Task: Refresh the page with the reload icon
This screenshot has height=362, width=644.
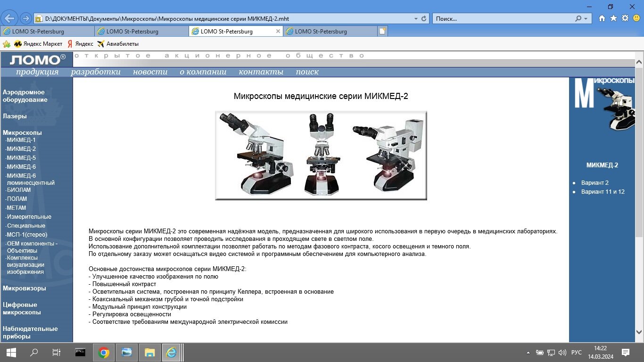Action: tap(424, 18)
